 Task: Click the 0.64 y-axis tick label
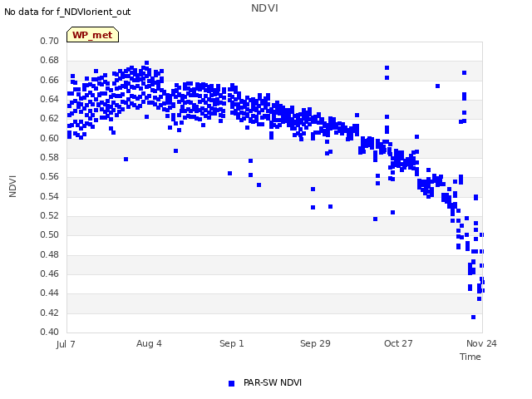[x=50, y=99]
